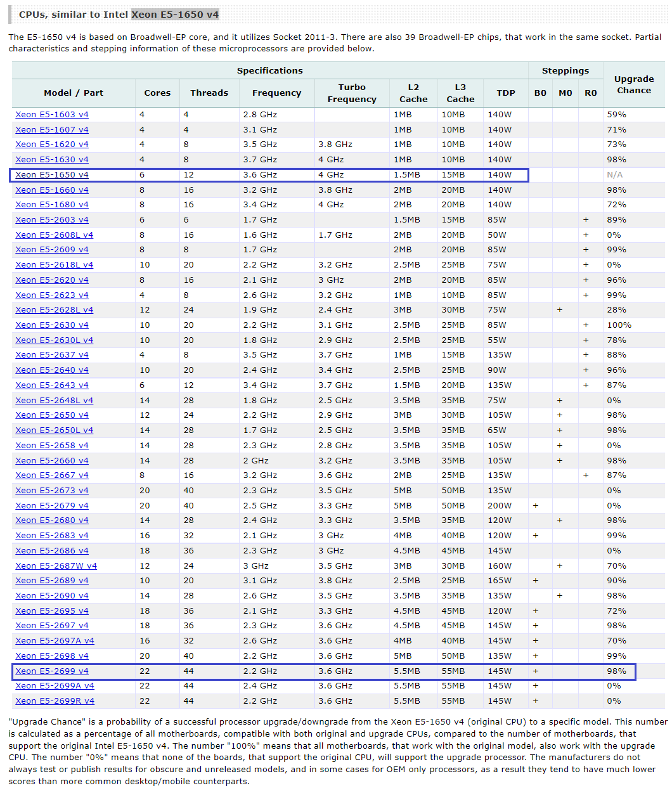672x788 pixels.
Task: Open the Xeon E5-1603 v4 link
Action: point(52,115)
